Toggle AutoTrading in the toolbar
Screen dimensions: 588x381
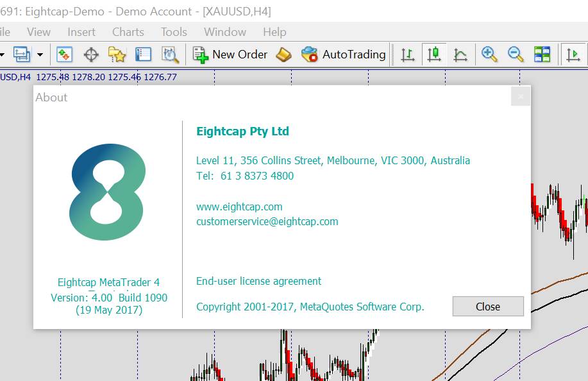tap(344, 55)
